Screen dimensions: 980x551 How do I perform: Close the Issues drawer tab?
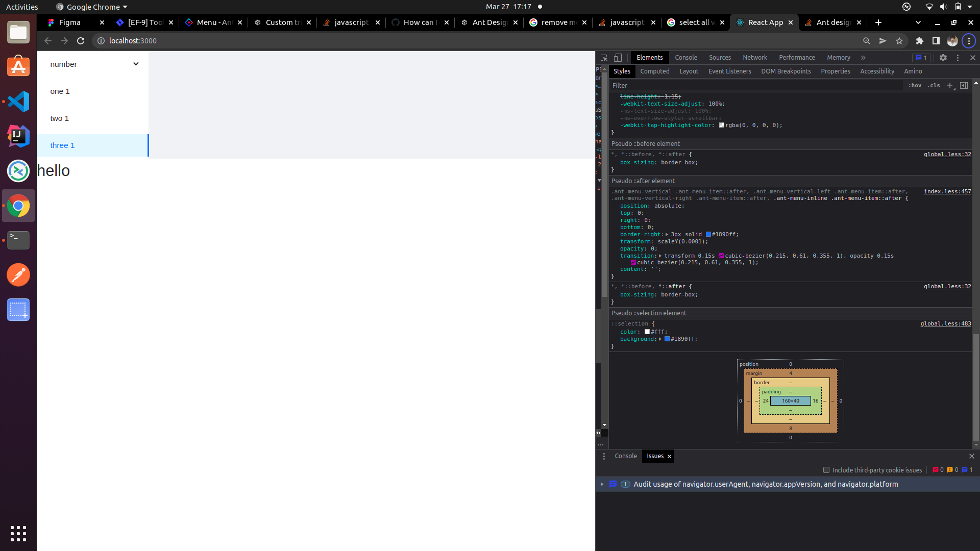click(669, 457)
